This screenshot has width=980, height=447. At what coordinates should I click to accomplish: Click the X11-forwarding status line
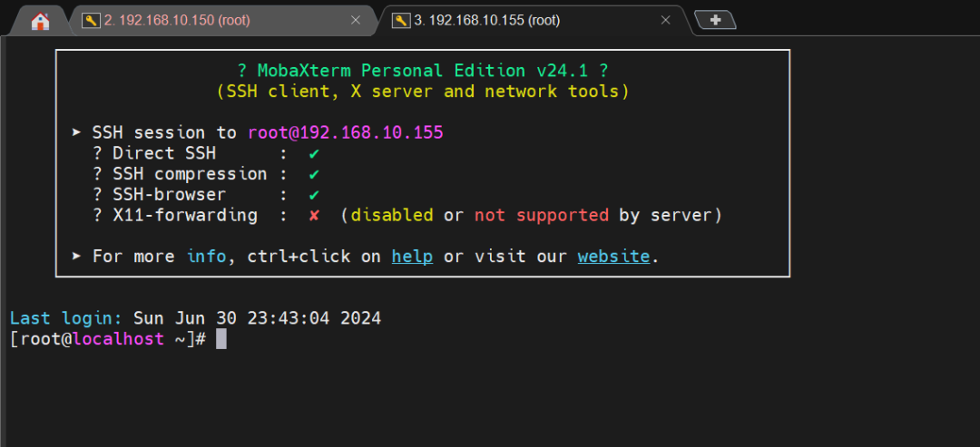click(407, 216)
